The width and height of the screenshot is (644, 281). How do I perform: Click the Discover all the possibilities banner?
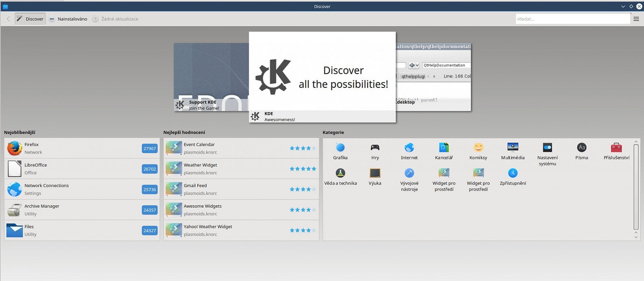pos(322,77)
